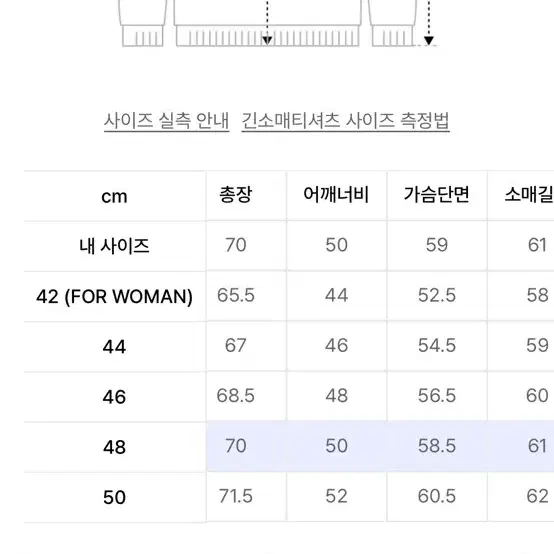Open the 긴소매티셔츠 사이즈 측정법 link
Image resolution: width=554 pixels, height=554 pixels.
(345, 121)
